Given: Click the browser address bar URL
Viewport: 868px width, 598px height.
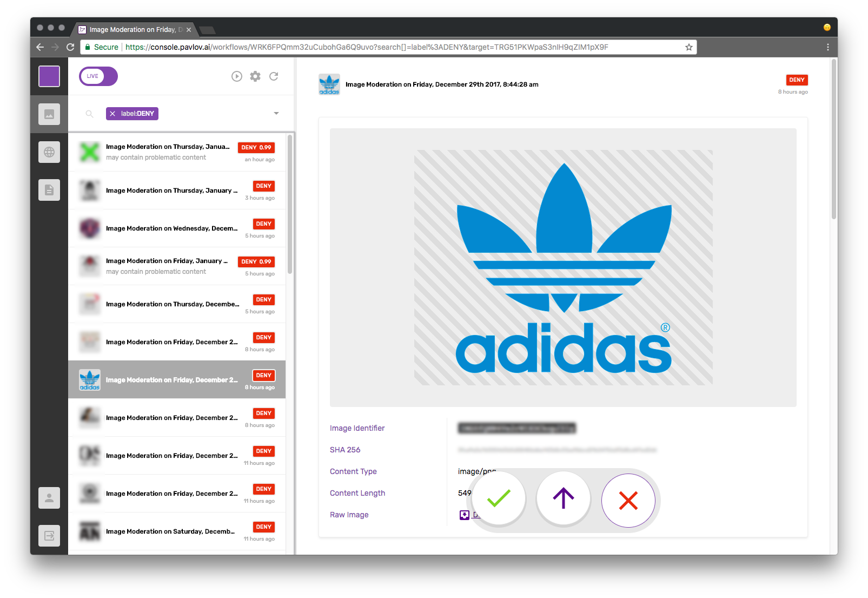Looking at the screenshot, I should pos(367,47).
